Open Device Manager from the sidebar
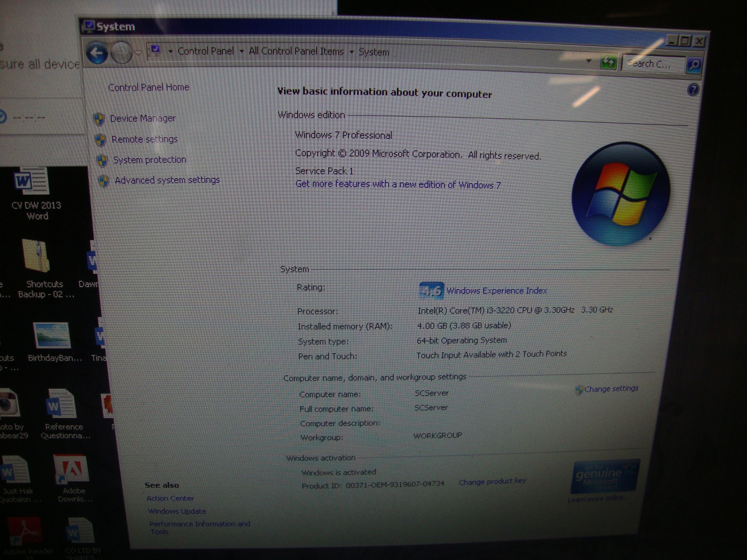This screenshot has height=560, width=747. click(x=143, y=118)
